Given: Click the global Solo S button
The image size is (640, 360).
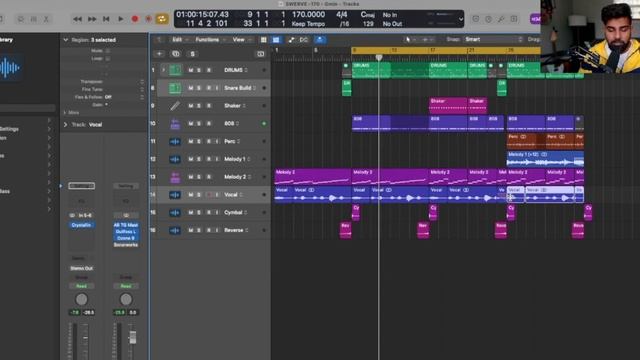Looking at the screenshot, I should tap(192, 54).
